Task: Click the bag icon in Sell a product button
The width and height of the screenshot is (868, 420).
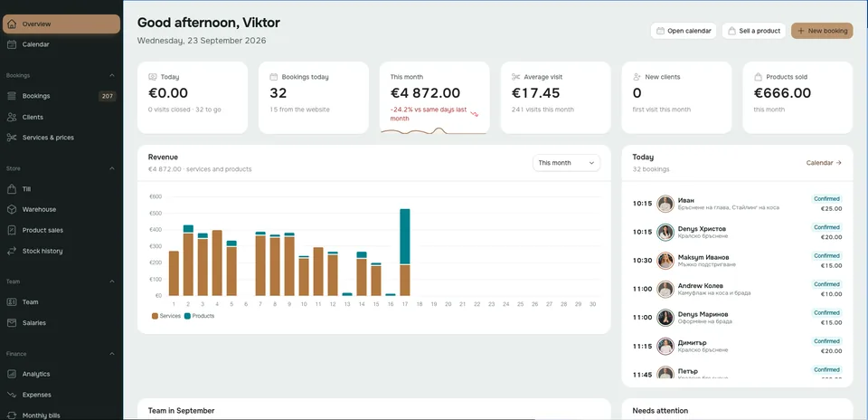Action: pos(731,31)
